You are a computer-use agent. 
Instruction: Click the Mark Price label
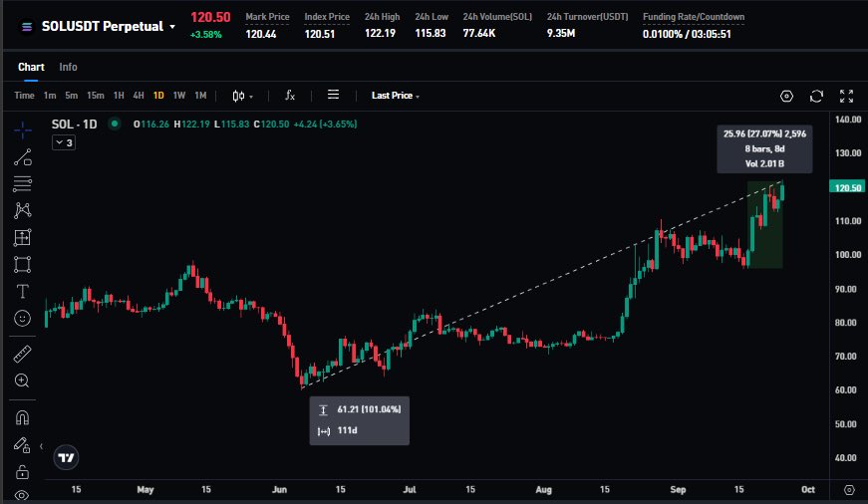pyautogui.click(x=267, y=17)
